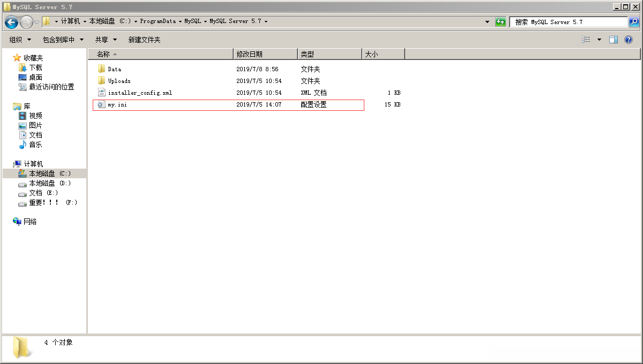Expand dropdown arrow after ProgramData breadcrumb

coord(180,22)
